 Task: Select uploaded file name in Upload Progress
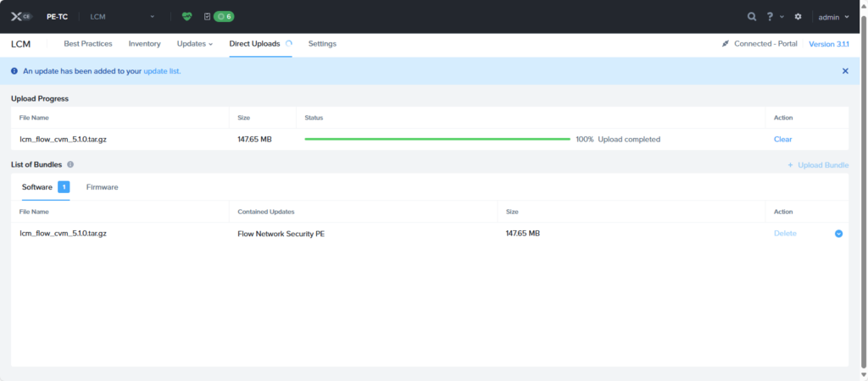tap(63, 140)
